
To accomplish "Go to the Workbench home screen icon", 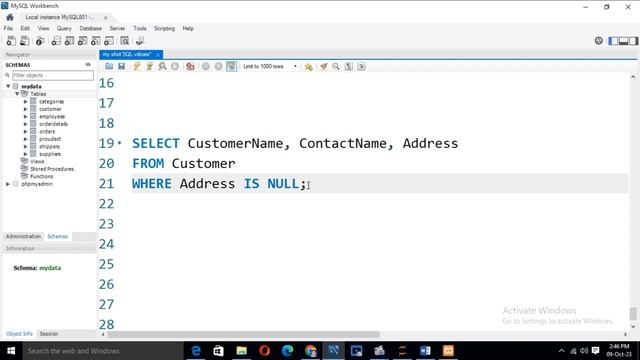I will click(x=10, y=17).
